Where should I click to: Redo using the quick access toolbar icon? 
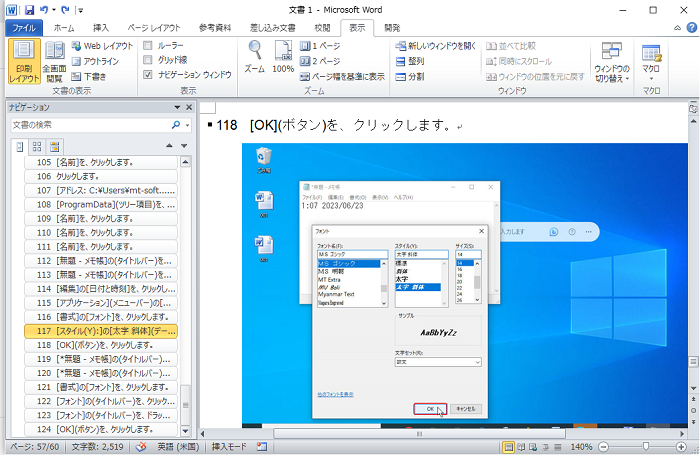(65, 10)
